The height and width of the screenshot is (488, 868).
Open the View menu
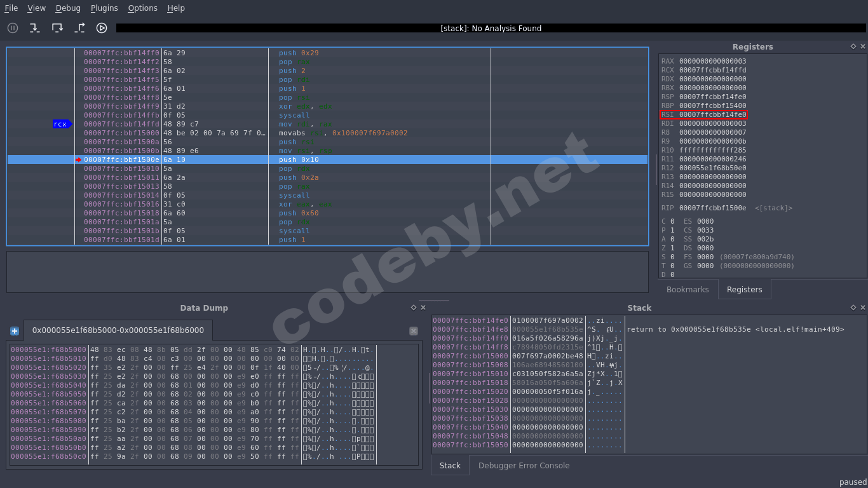click(36, 8)
